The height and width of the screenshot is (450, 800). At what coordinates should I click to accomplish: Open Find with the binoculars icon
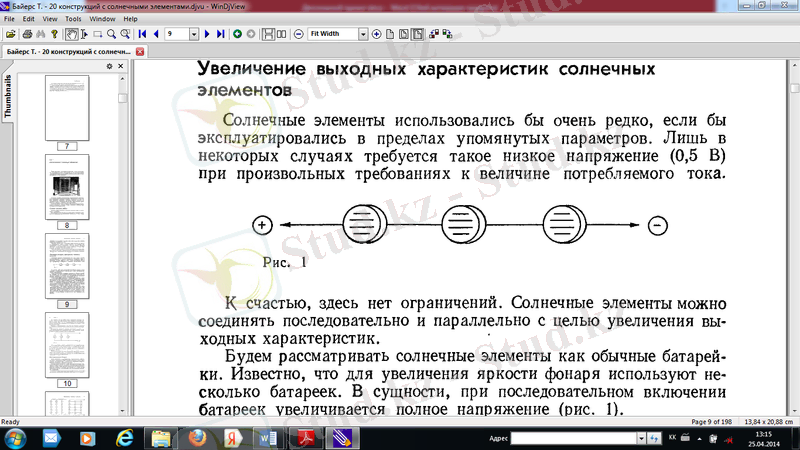click(41, 33)
